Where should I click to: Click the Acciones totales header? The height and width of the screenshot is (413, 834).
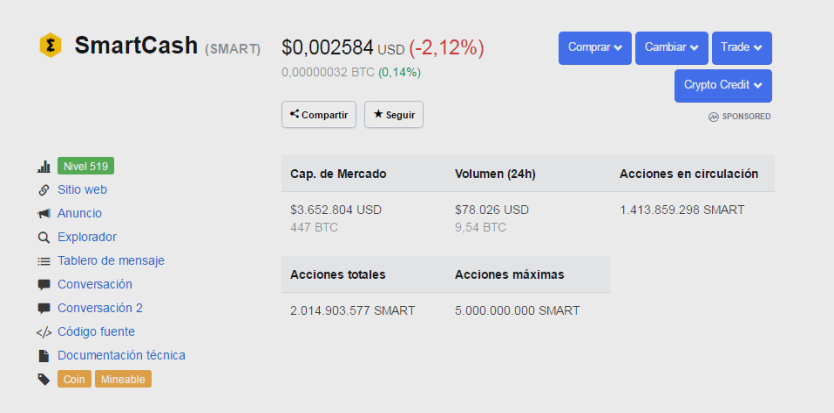[x=338, y=275]
